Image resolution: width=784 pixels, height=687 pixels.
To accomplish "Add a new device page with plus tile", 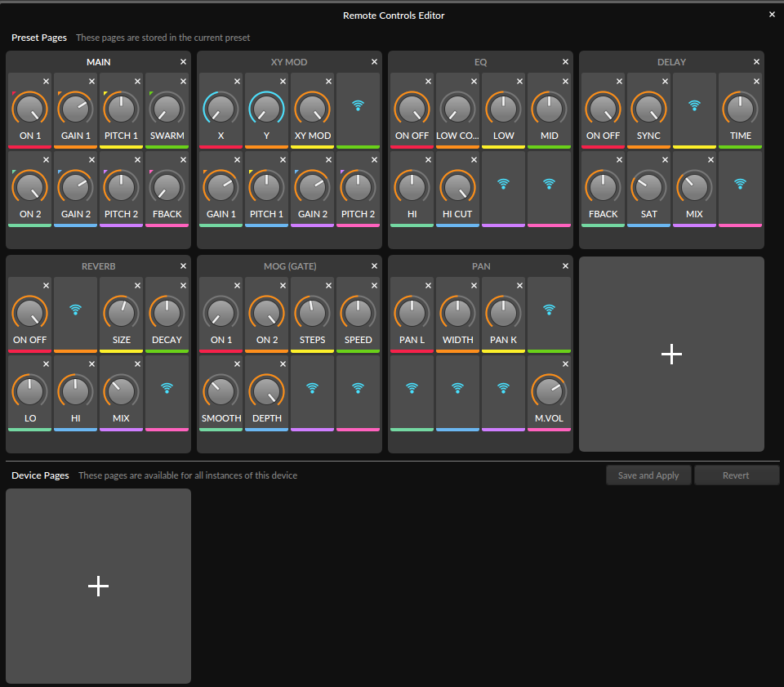I will (x=99, y=586).
